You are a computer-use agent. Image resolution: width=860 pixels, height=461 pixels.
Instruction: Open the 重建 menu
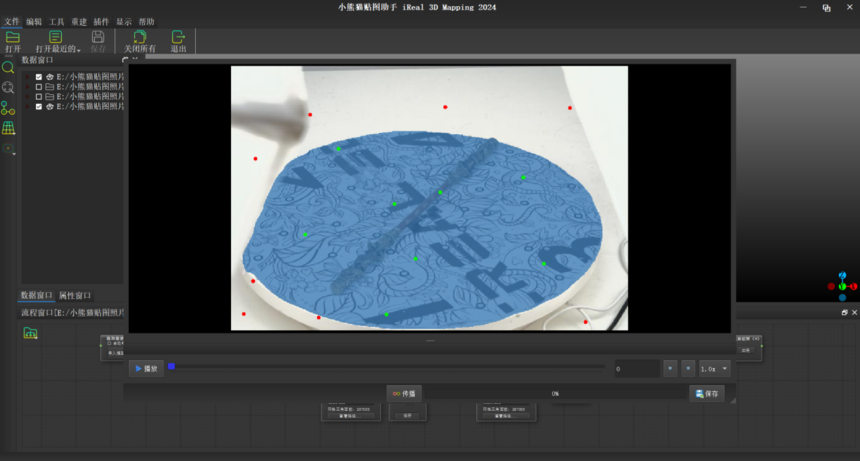(78, 22)
